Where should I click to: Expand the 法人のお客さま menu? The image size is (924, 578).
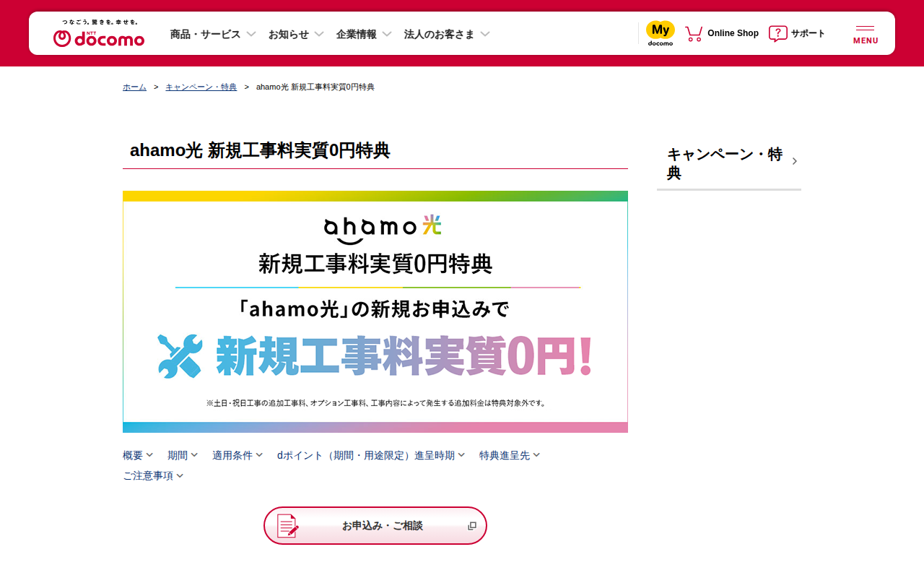tap(447, 34)
